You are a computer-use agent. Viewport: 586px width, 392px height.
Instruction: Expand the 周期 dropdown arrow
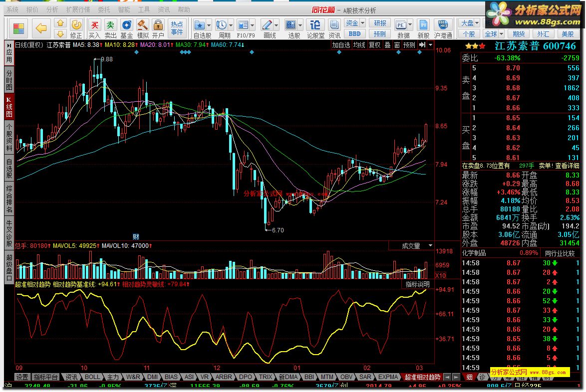coord(231,25)
